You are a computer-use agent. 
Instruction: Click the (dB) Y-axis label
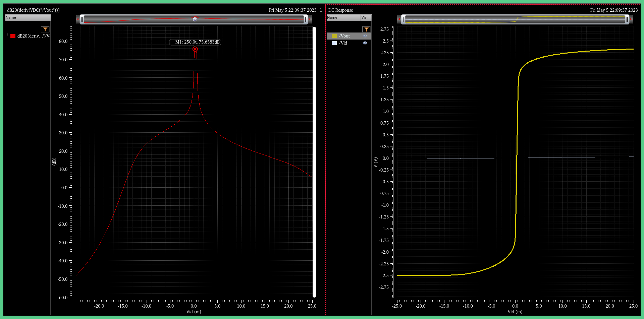pos(54,162)
